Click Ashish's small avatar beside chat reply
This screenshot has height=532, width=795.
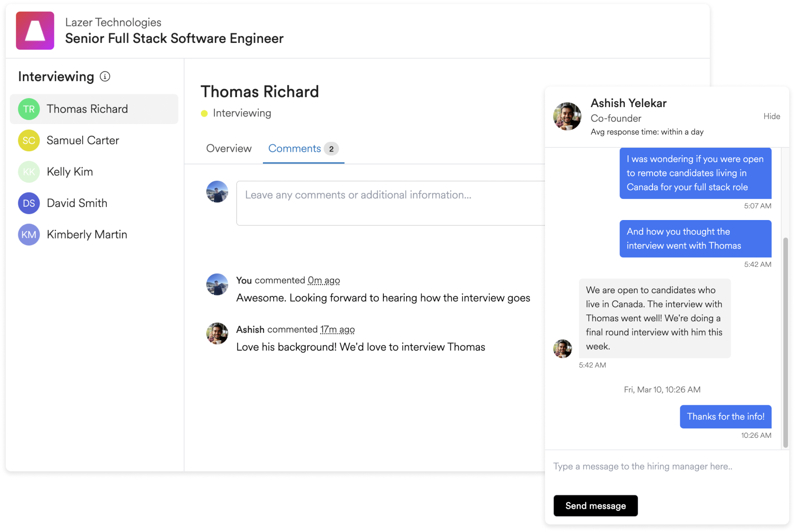click(x=562, y=349)
